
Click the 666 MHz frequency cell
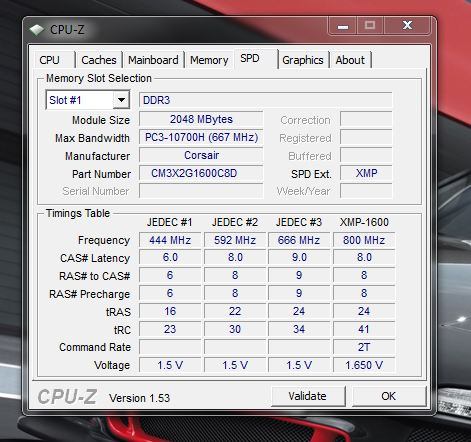[x=299, y=240]
